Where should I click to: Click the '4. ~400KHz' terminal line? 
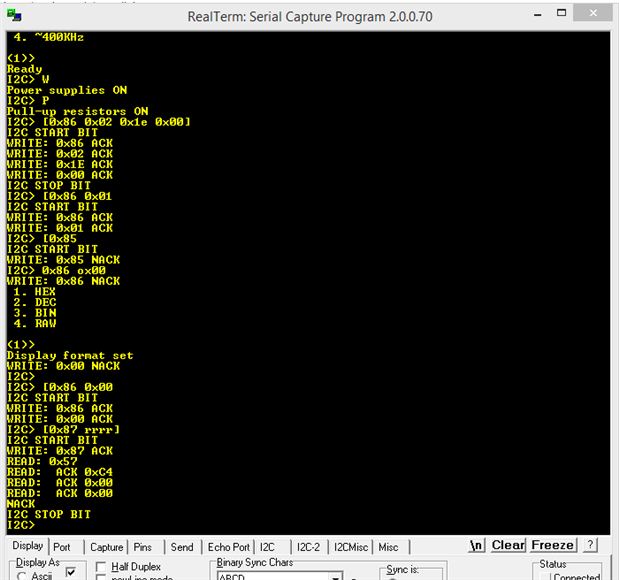pos(49,38)
